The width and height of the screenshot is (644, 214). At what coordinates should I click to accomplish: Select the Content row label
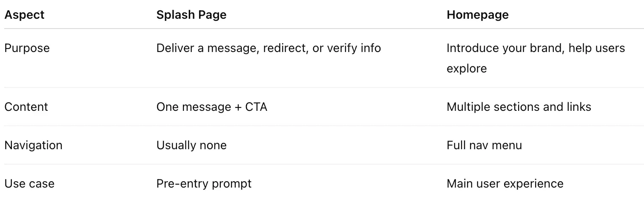click(x=26, y=107)
